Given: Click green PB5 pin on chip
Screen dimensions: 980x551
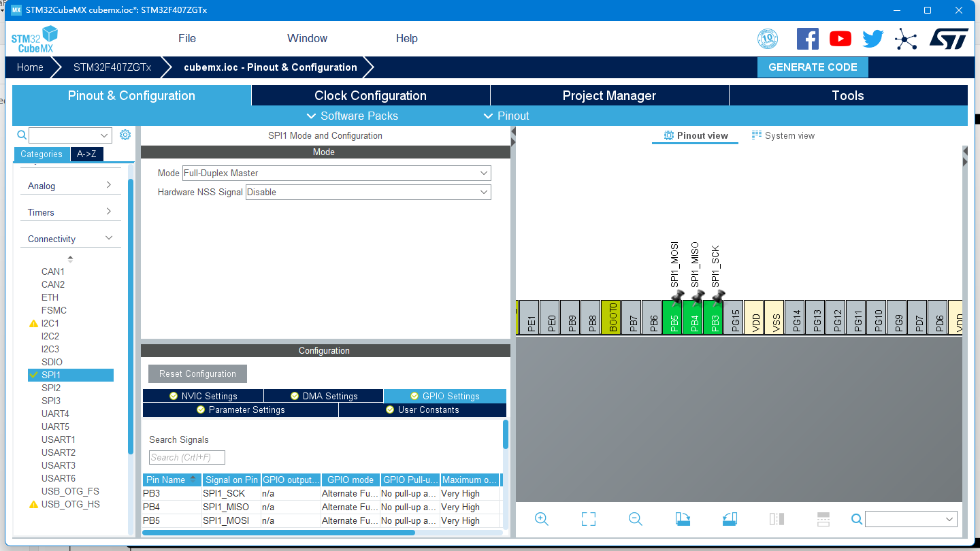Looking at the screenshot, I should 672,317.
